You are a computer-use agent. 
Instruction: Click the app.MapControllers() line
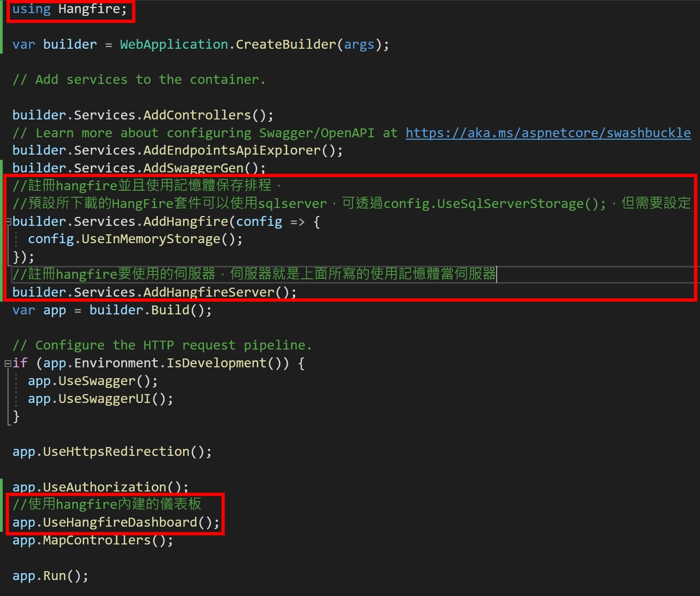(92, 541)
